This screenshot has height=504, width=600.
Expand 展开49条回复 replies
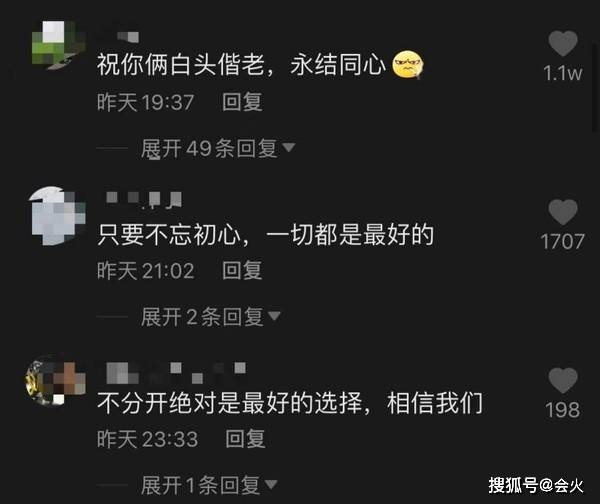pyautogui.click(x=217, y=148)
